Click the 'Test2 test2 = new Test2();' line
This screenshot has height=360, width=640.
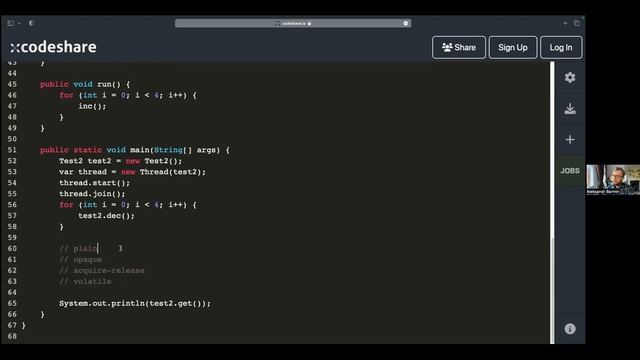click(x=120, y=161)
